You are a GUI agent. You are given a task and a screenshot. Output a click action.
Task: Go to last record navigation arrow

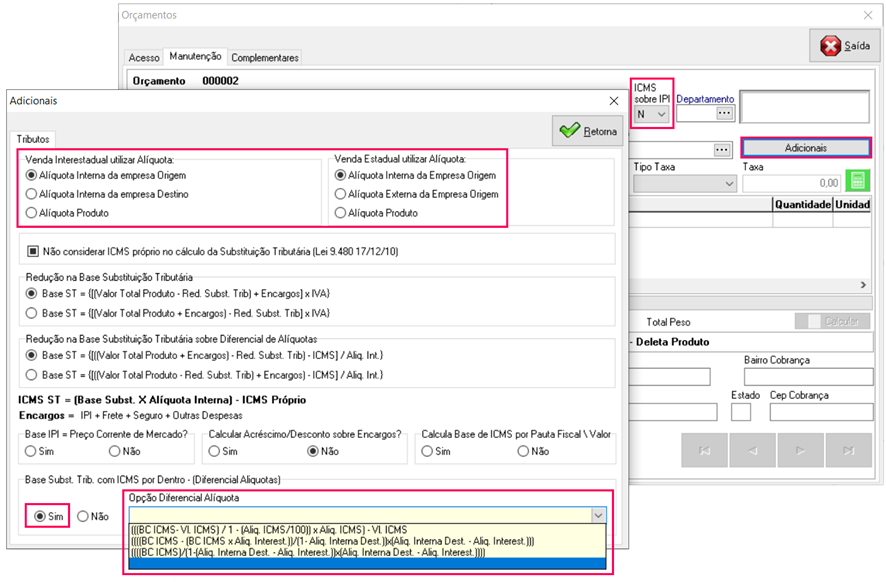click(x=848, y=451)
